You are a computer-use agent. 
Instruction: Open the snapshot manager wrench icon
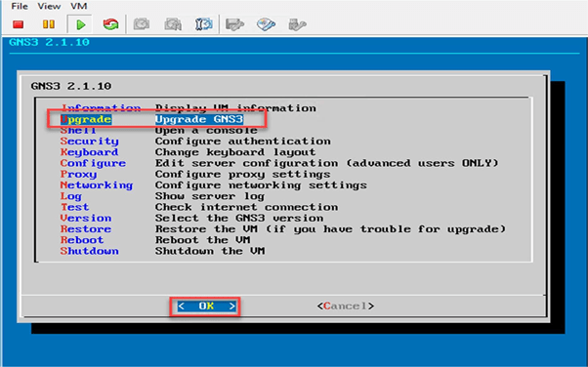click(x=203, y=24)
